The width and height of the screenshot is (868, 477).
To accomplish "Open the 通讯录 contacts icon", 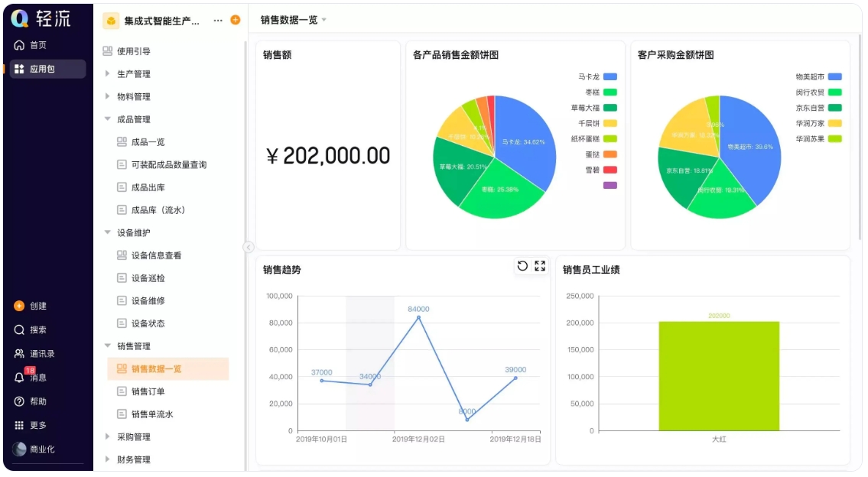I will (18, 353).
